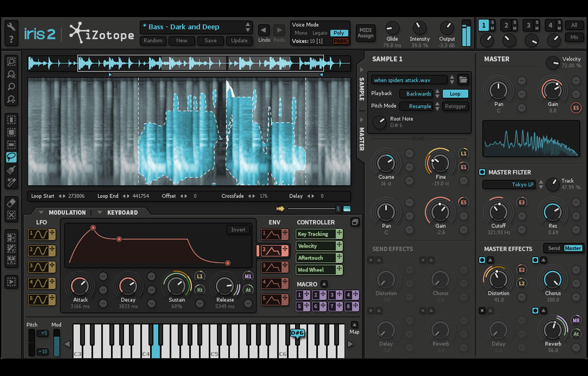
Task: Enable Mono voice mode
Action: (301, 33)
